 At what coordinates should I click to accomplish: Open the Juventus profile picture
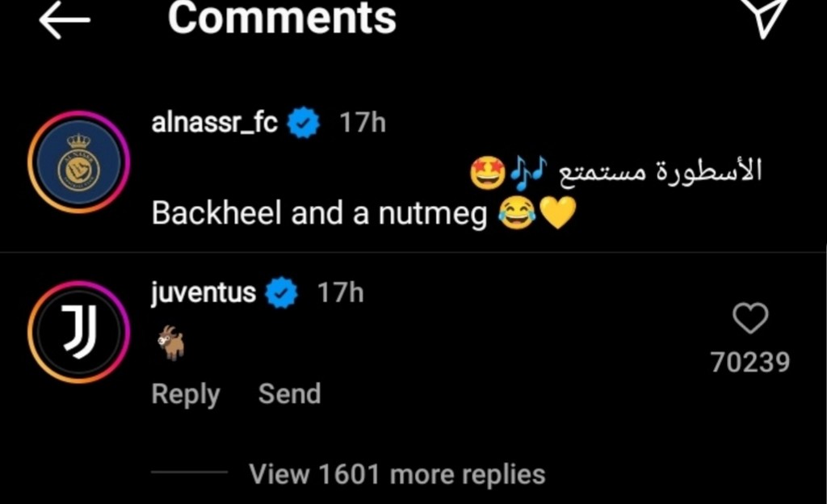78,332
